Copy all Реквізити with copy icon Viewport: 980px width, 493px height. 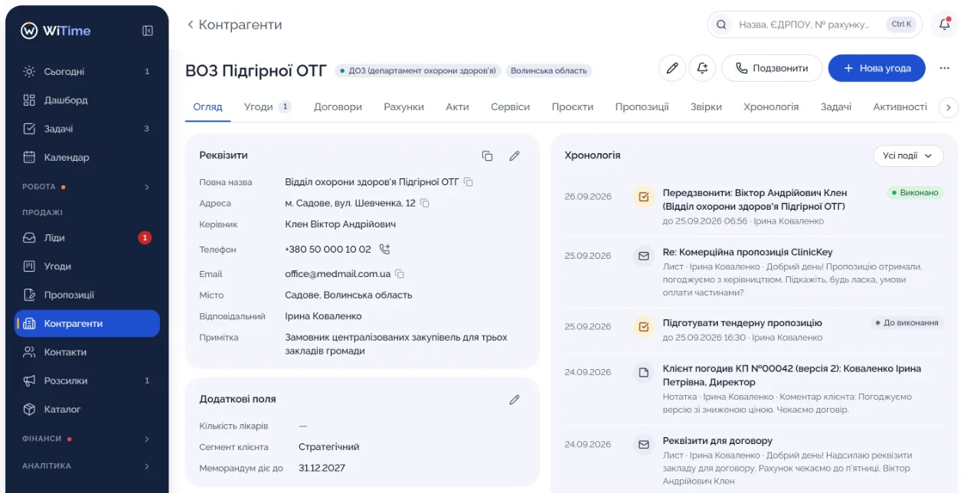point(487,155)
